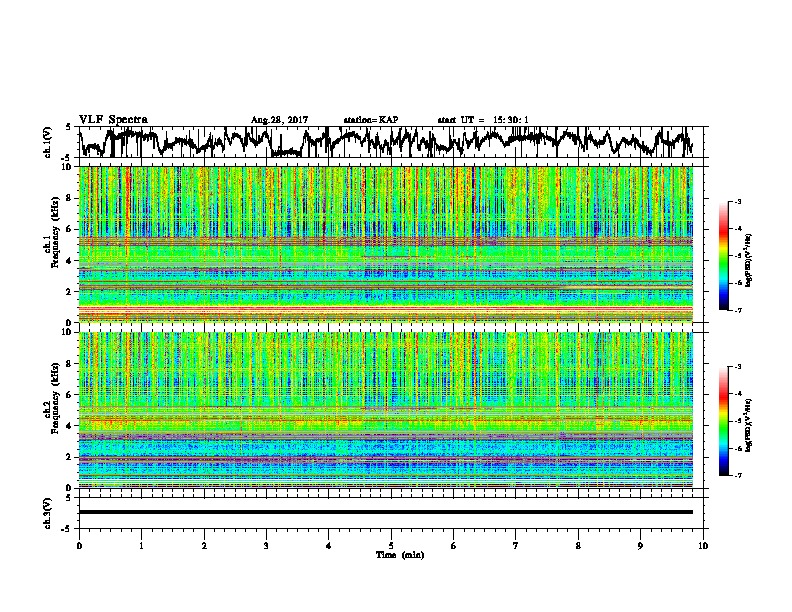Screen dimensions: 792x612
Task: Click the "10" tick on the time axis
Action: click(x=703, y=546)
